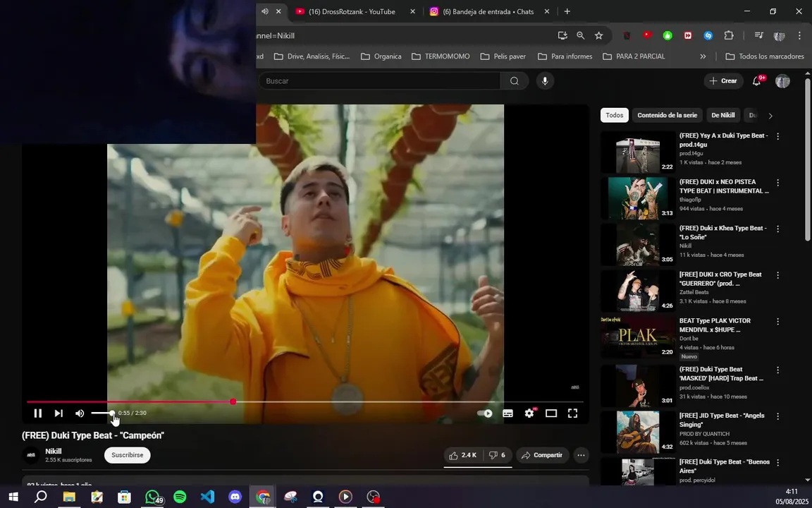Expand hidden bookmarks with double chevron
812x508 pixels.
click(703, 56)
